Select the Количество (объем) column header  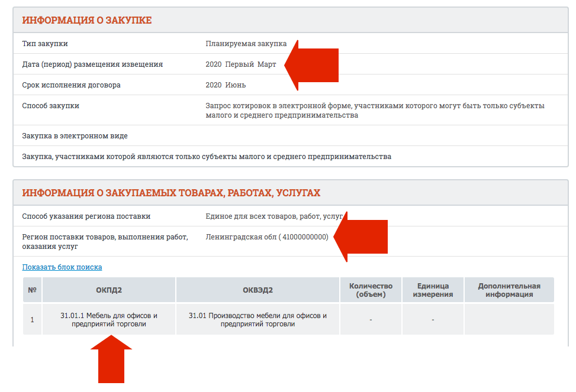coord(371,290)
